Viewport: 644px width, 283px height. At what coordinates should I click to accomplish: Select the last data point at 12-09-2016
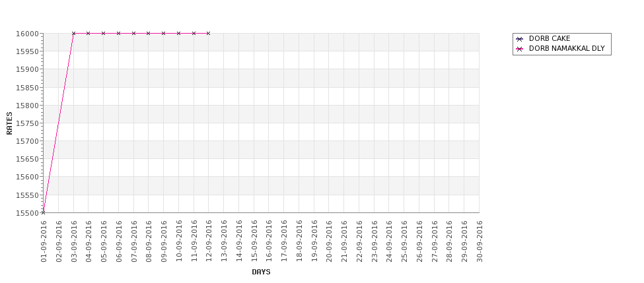click(209, 33)
